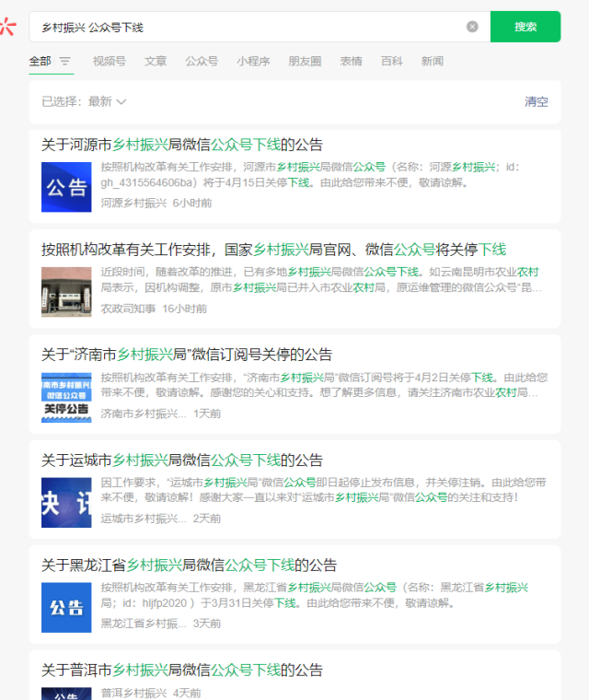Open the 河源市乡村振兴局 announcement title

click(182, 145)
